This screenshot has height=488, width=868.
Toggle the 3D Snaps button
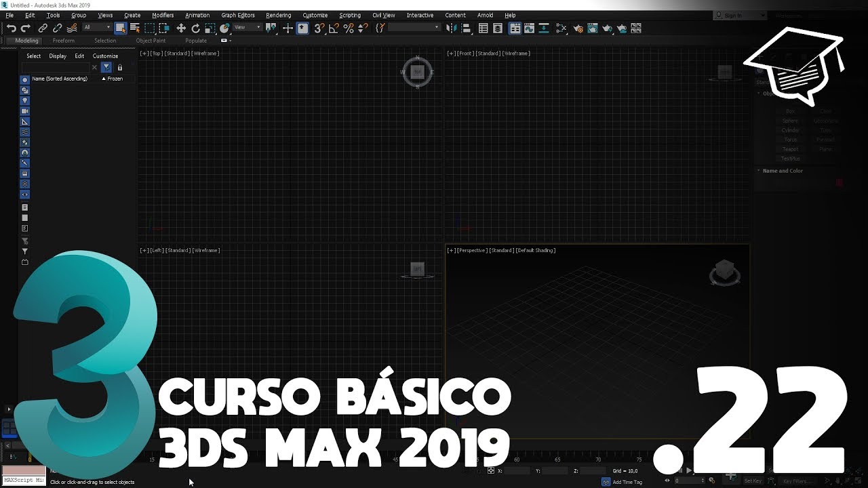click(x=319, y=28)
